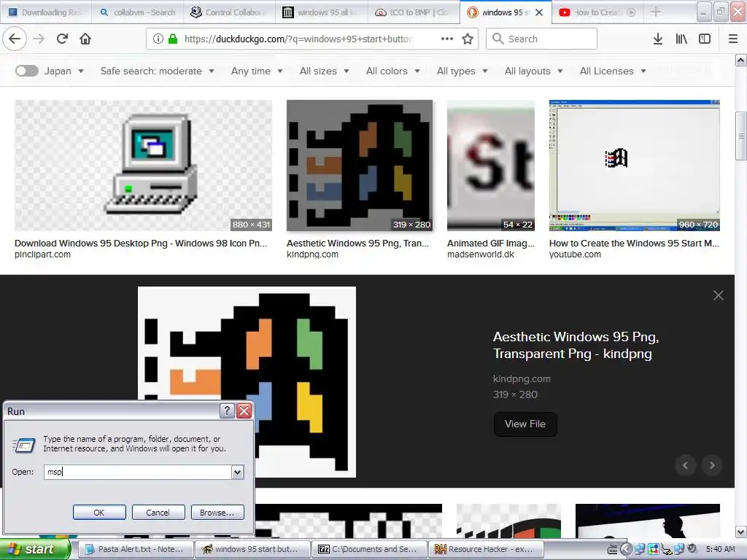The image size is (747, 560).
Task: Close the Run dialog with the red X
Action: pos(244,411)
